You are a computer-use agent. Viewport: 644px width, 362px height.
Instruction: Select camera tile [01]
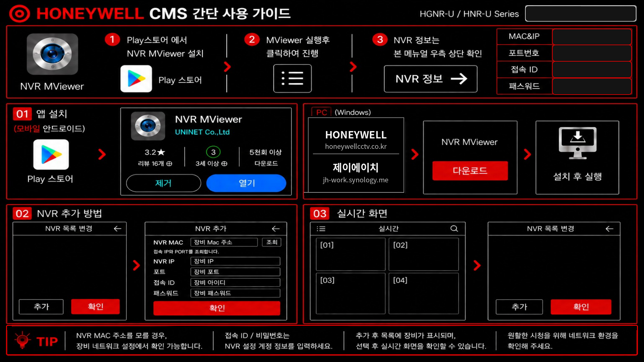(351, 254)
